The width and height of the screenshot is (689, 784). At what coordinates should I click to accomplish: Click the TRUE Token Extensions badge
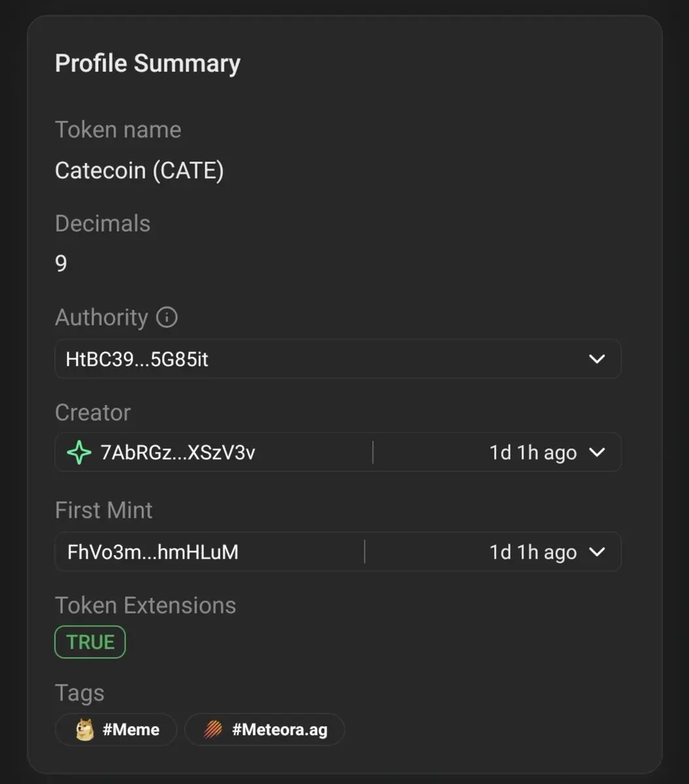point(90,642)
